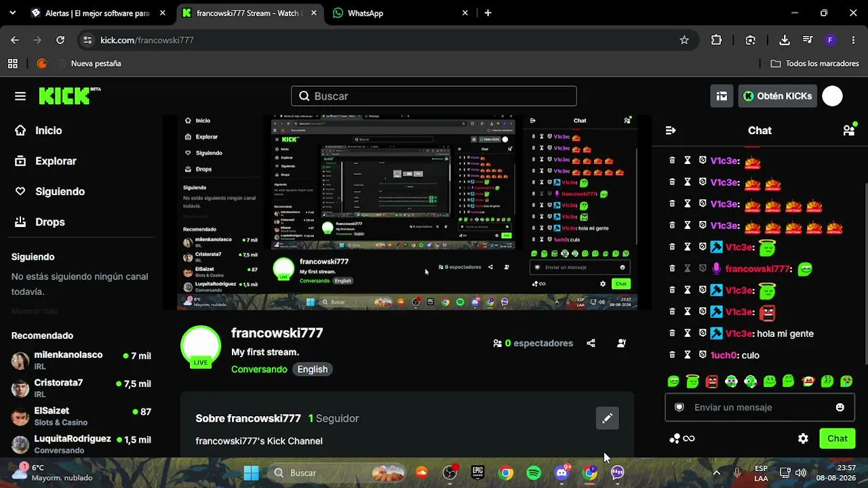Screen dimensions: 868x488
Task: Open the Windows Start menu
Action: [x=251, y=473]
